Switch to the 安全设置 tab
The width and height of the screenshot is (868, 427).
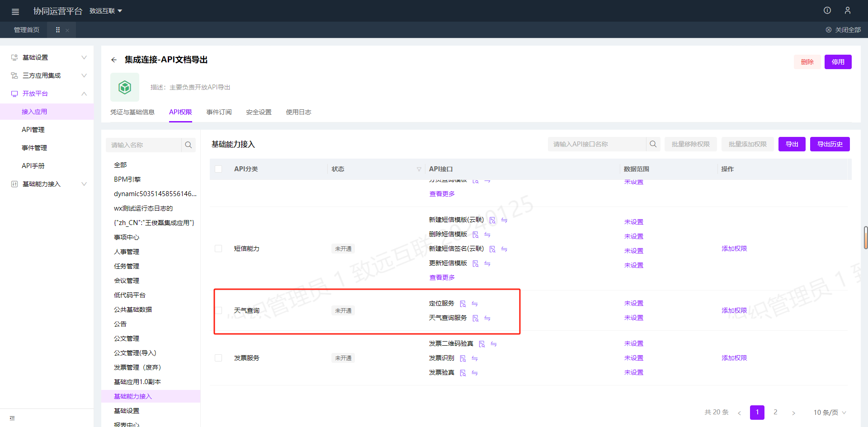tap(259, 112)
